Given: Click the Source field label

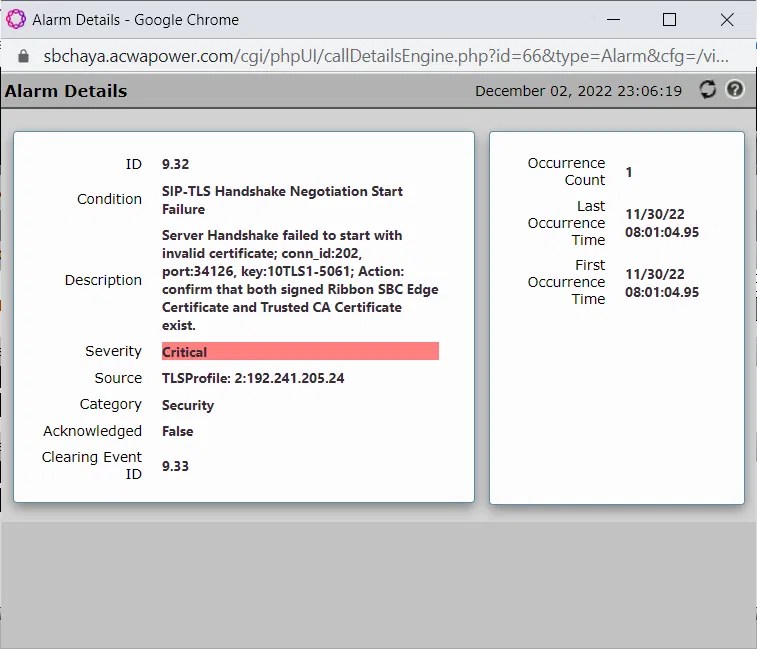Looking at the screenshot, I should (x=118, y=378).
